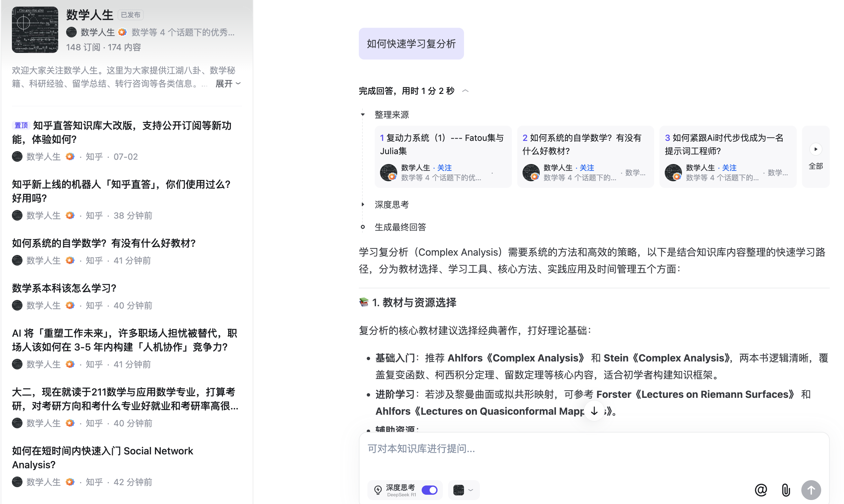Open article 数学系本科该怎么学习?
Image resolution: width=844 pixels, height=504 pixels.
pos(64,288)
